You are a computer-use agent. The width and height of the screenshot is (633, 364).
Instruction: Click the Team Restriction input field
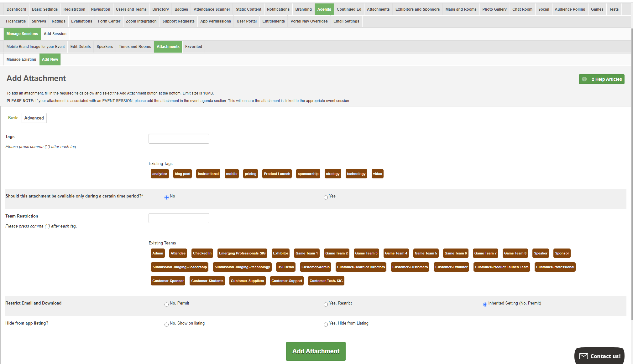(179, 218)
